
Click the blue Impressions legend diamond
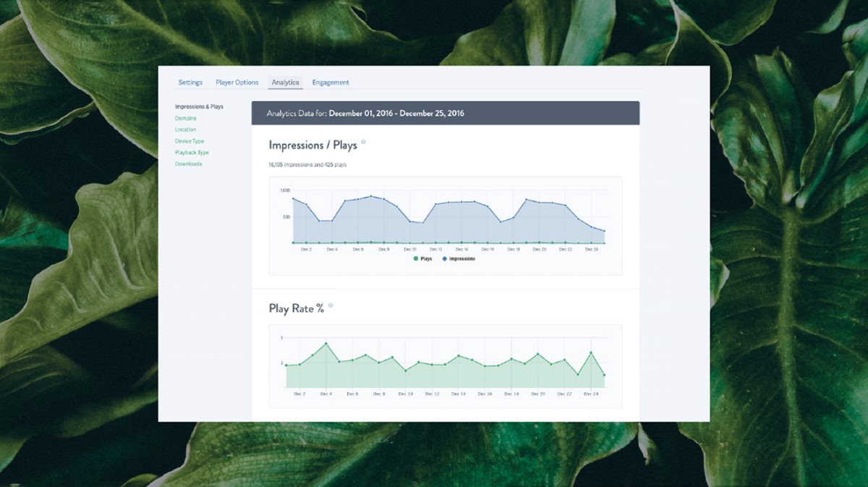point(444,258)
